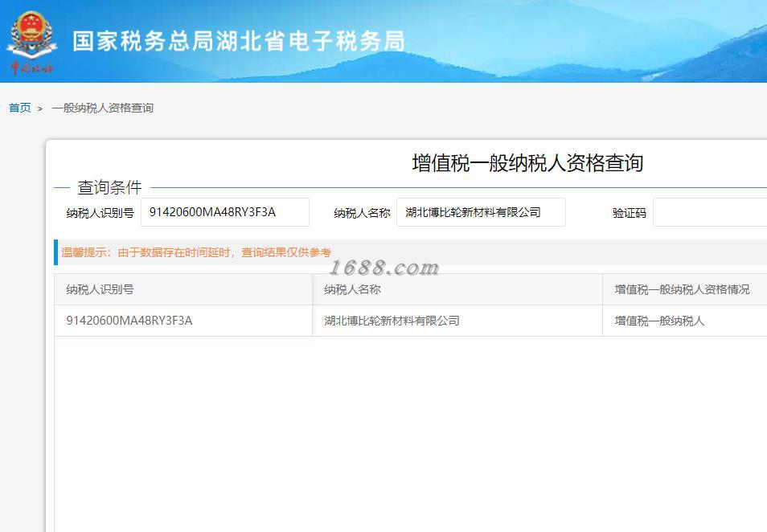
Task: Click the 查询条件 section label
Action: point(109,187)
